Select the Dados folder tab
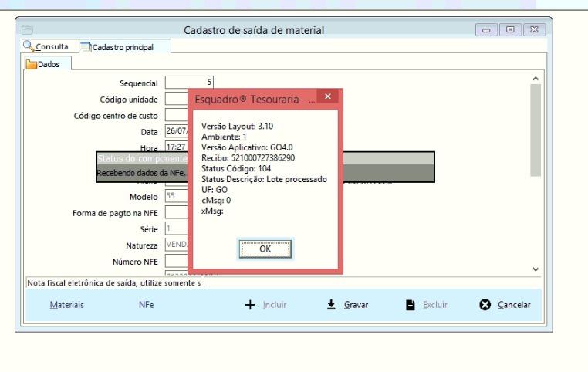This screenshot has width=588, height=372. 48,64
